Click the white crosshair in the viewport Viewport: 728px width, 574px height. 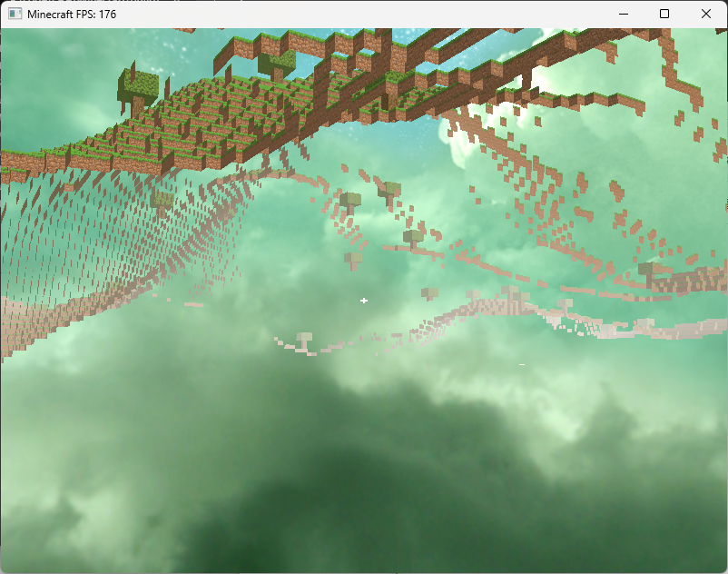tap(364, 301)
